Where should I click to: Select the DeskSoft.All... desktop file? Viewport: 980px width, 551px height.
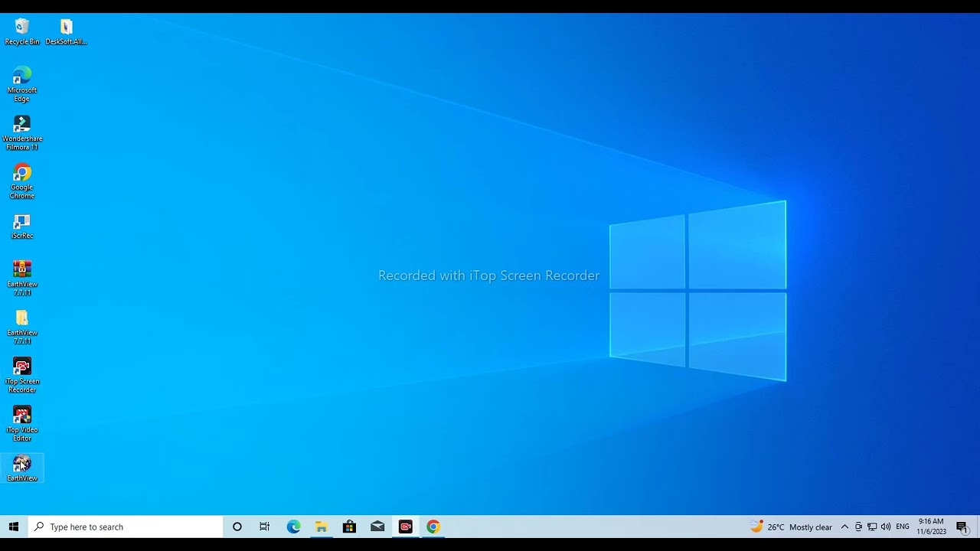66,32
